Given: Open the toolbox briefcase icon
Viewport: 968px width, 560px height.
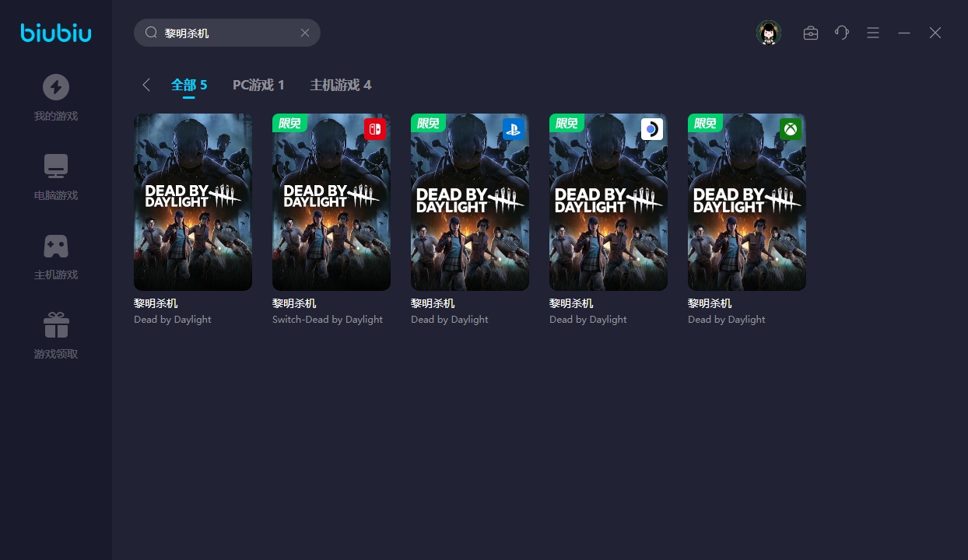Looking at the screenshot, I should pos(811,33).
